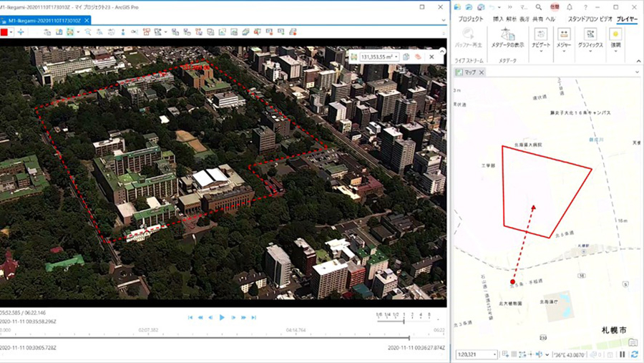644x363 pixels.
Task: Pause map drawing with the pause icon
Action: (623, 354)
